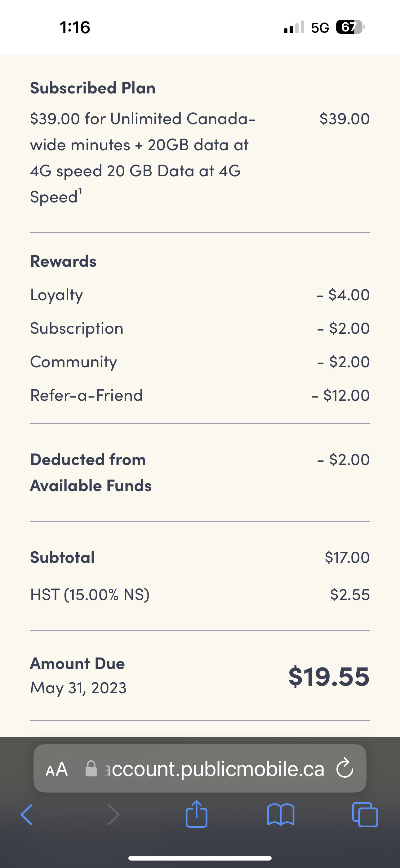Tap the Loyalty reward amount

343,294
